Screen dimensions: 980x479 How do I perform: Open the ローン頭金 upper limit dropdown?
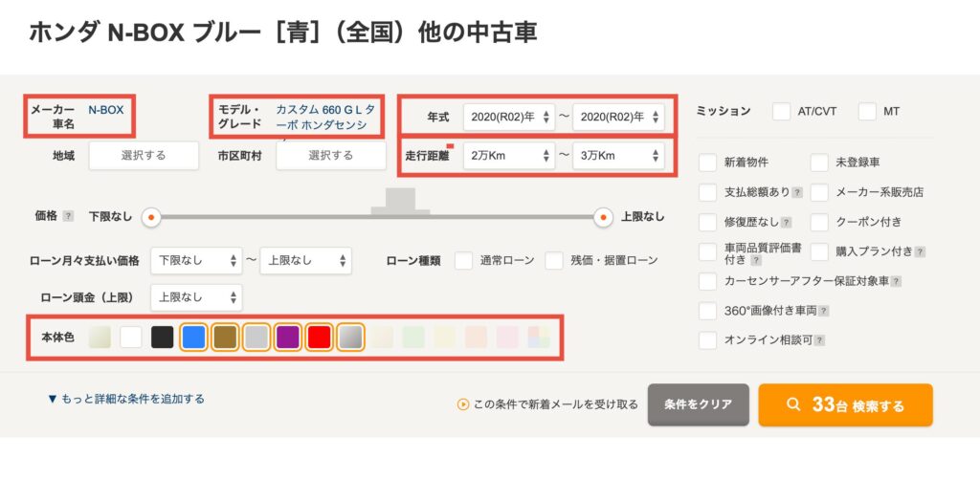point(196,297)
